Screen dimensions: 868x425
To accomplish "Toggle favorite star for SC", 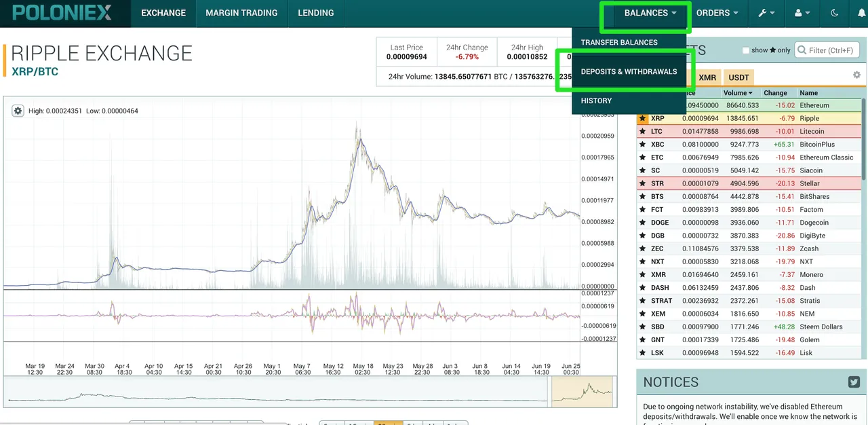I will pyautogui.click(x=642, y=170).
